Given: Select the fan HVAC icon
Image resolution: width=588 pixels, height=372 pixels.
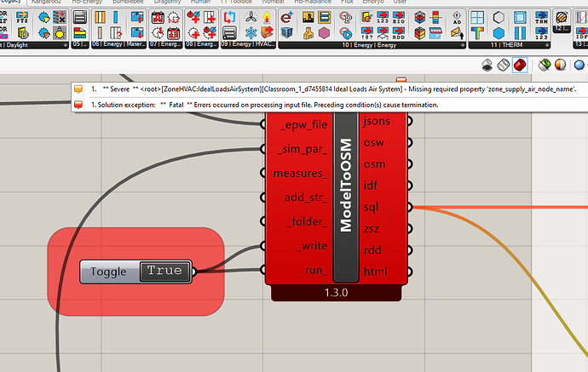Looking at the screenshot, I should (x=251, y=17).
